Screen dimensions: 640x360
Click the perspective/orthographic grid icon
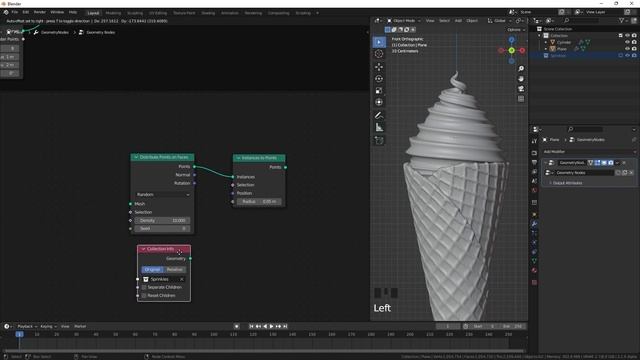pyautogui.click(x=521, y=99)
